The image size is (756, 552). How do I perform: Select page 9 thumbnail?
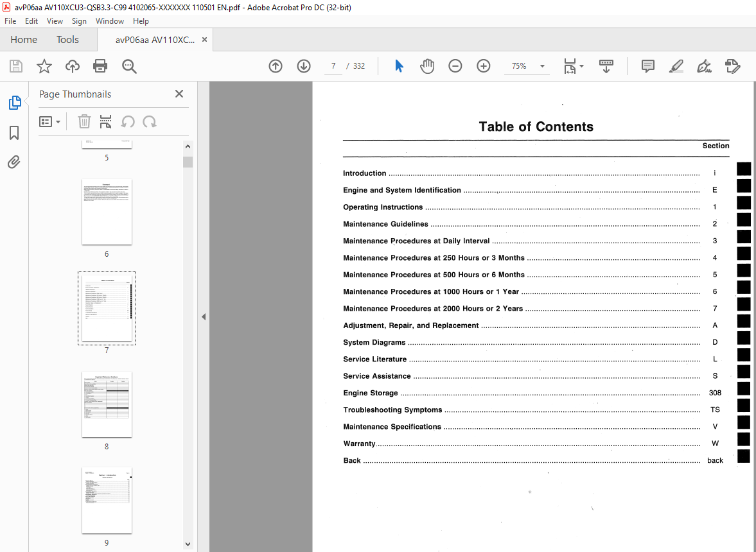pyautogui.click(x=107, y=500)
